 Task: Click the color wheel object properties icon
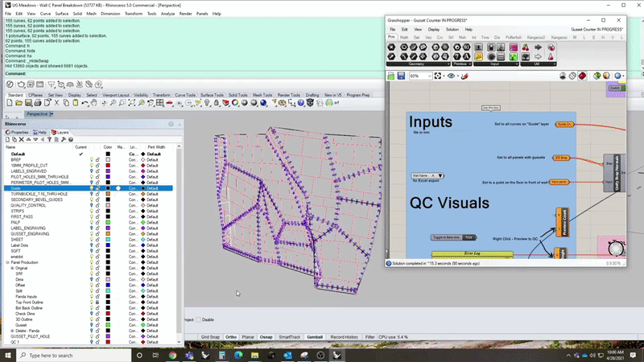(x=235, y=103)
